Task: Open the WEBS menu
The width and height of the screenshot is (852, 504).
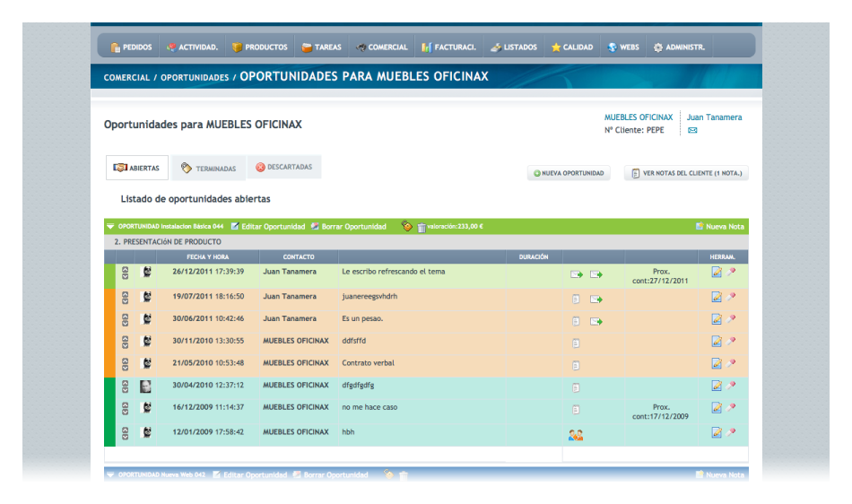Action: coord(623,48)
